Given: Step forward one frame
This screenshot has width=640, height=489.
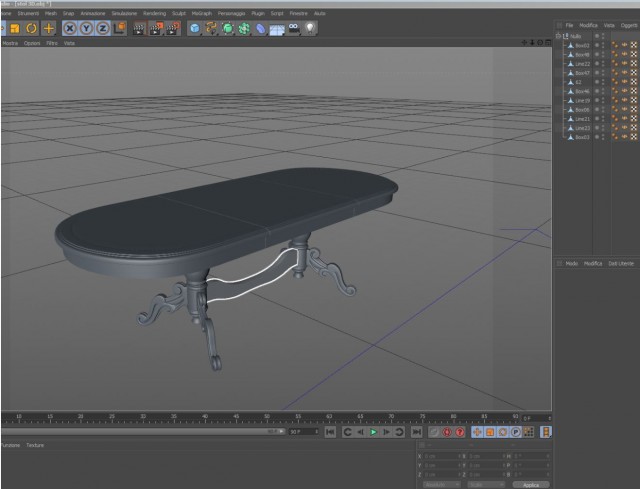Looking at the screenshot, I should pos(386,432).
